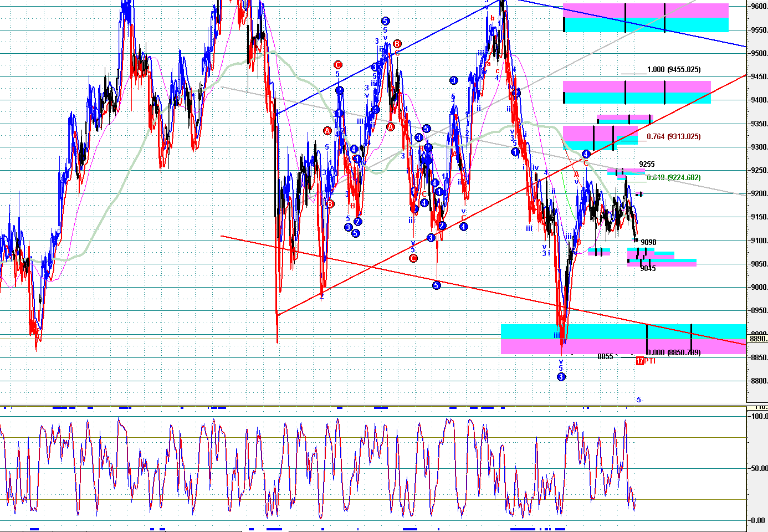The height and width of the screenshot is (532, 768).
Task: Select the red PTI indicator label
Action: click(x=650, y=361)
